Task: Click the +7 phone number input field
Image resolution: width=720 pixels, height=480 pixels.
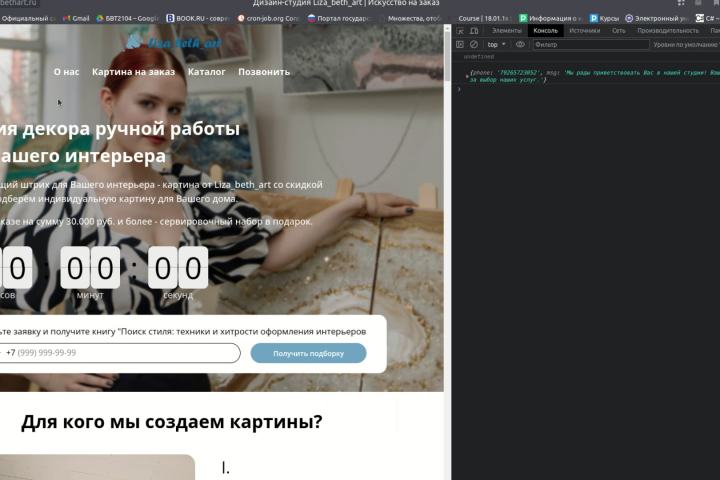Action: pyautogui.click(x=119, y=353)
